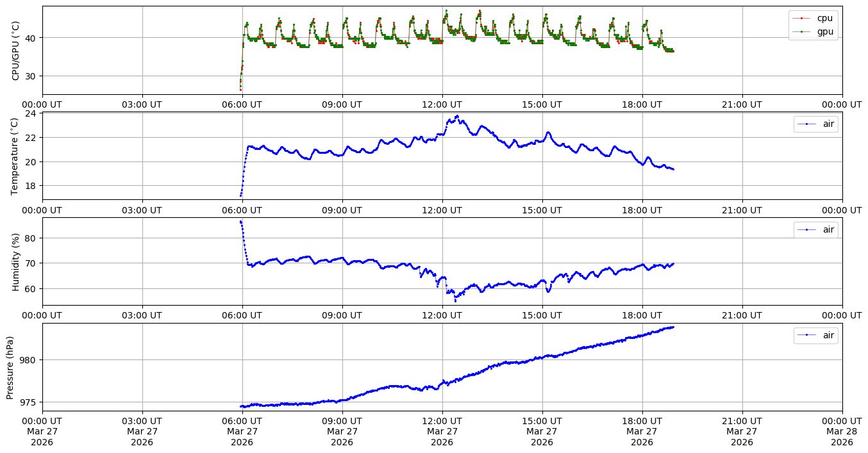The height and width of the screenshot is (453, 868).
Task: Click the Pressure (hPa) y-axis label
Action: (10, 367)
